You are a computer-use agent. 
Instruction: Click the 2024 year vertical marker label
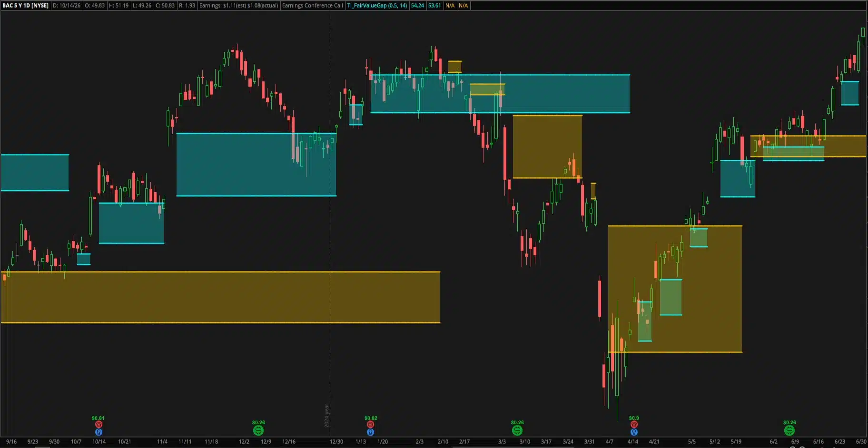pos(326,416)
